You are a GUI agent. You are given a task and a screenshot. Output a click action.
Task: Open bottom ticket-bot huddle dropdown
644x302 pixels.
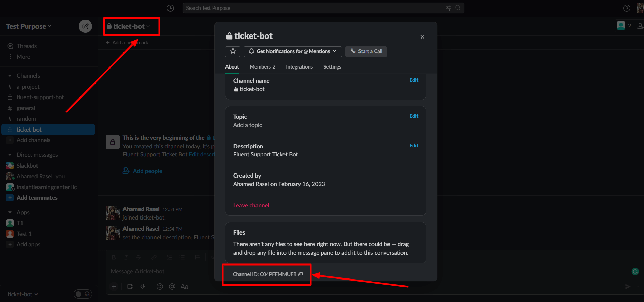tap(23, 294)
